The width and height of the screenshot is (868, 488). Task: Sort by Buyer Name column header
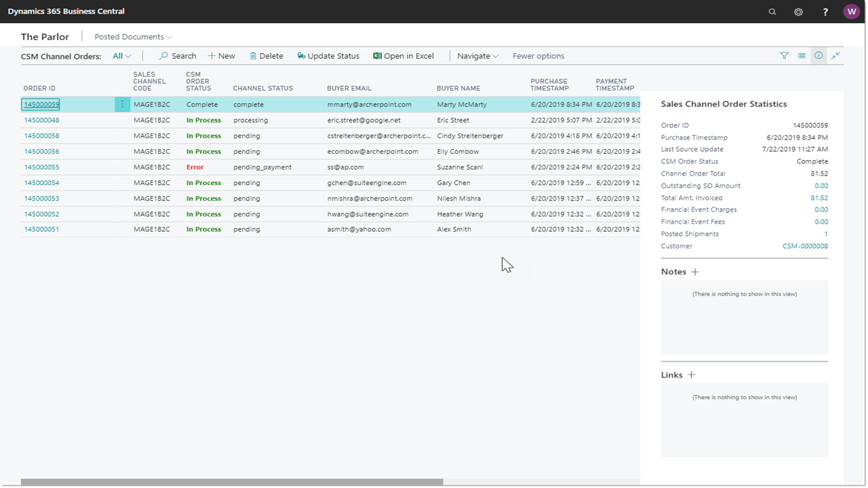point(458,88)
